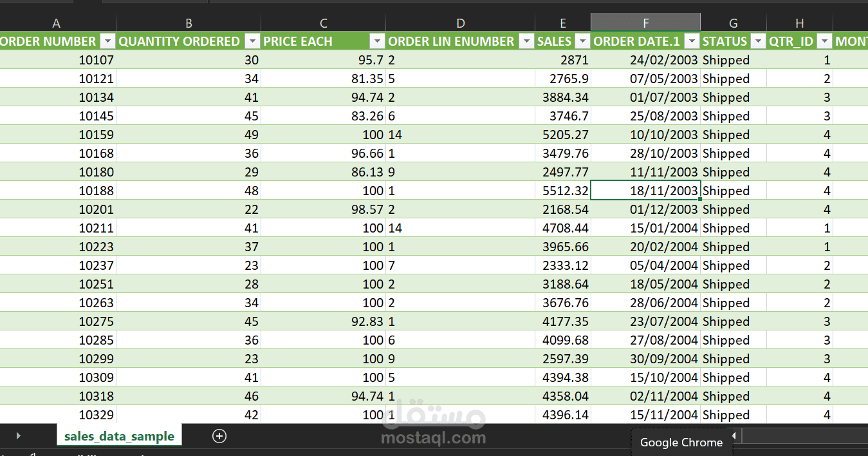Select date cell 07/05/2003
Image resolution: width=868 pixels, height=456 pixels.
pos(645,79)
